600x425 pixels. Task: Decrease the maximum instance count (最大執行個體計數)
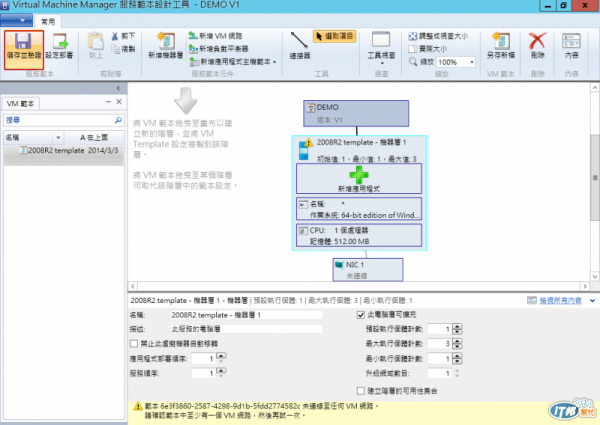click(457, 346)
